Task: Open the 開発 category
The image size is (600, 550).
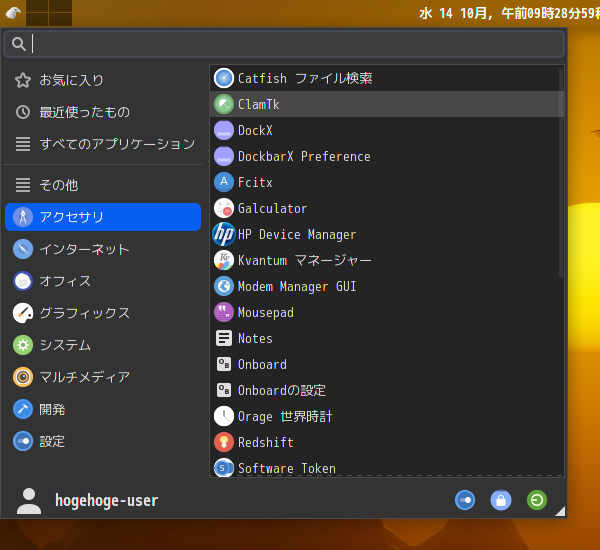Action: pyautogui.click(x=103, y=409)
